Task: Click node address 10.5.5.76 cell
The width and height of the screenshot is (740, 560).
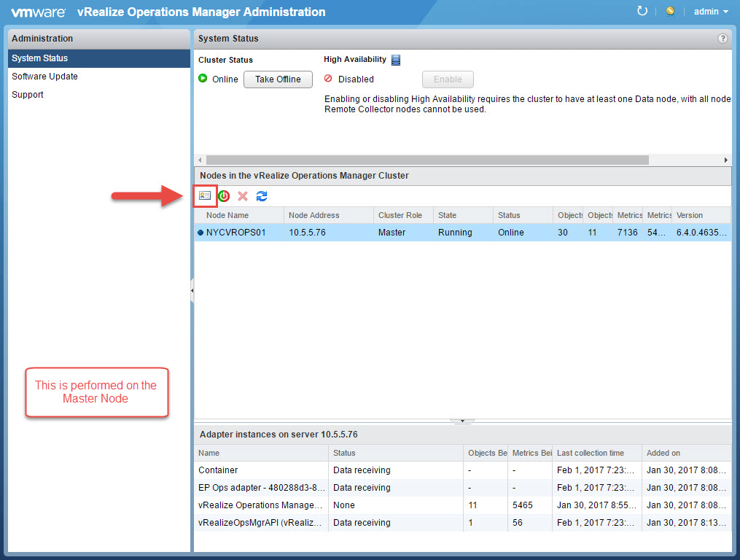Action: 307,233
